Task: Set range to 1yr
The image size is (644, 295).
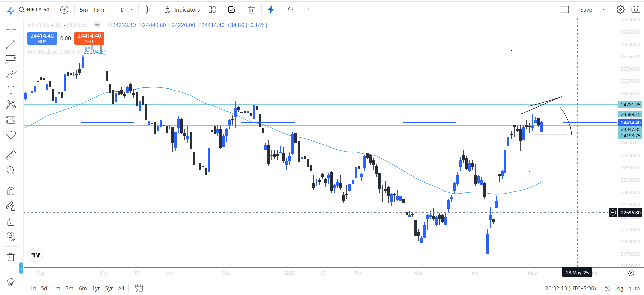Action: coord(96,288)
